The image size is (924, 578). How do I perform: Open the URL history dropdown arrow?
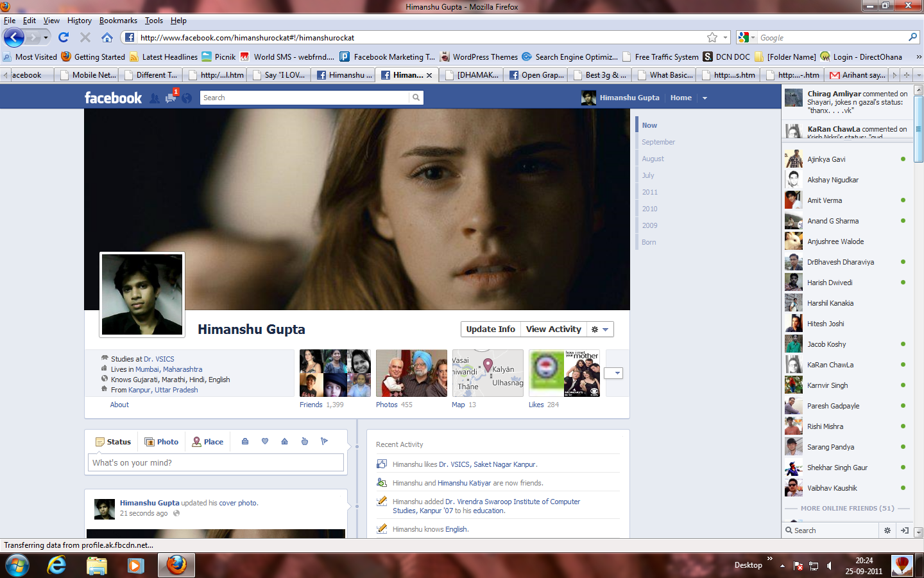coord(726,37)
